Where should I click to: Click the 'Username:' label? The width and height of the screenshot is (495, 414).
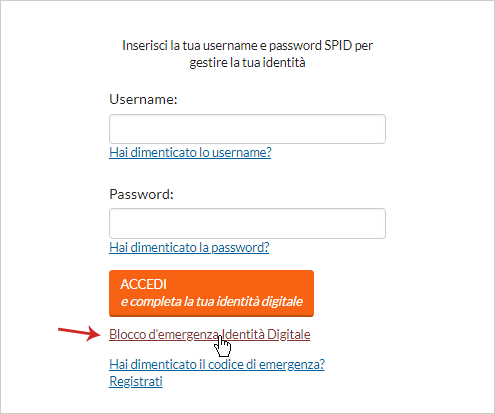coord(143,99)
